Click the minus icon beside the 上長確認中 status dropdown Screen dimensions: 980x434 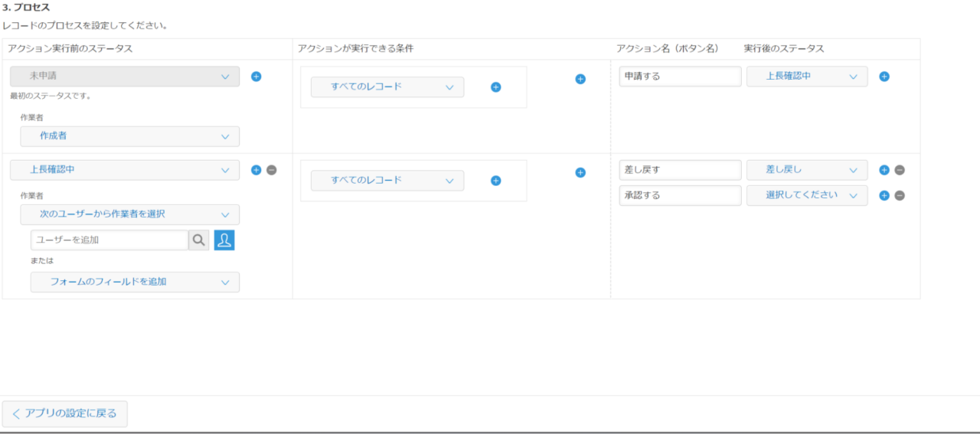(x=272, y=170)
